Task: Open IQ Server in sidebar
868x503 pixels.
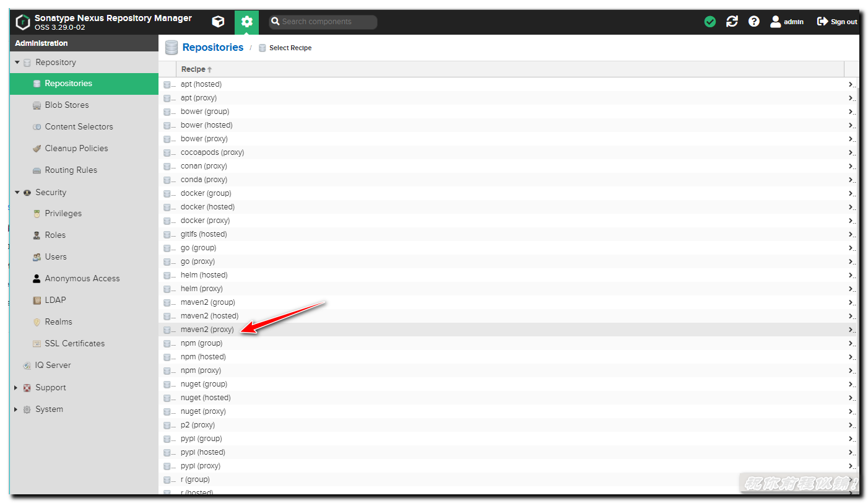Action: tap(84, 365)
